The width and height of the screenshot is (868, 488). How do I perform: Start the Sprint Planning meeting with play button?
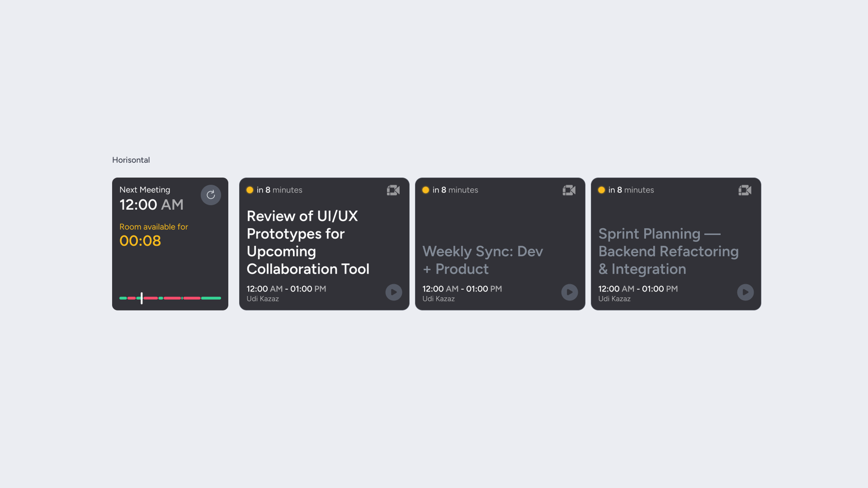coord(745,292)
